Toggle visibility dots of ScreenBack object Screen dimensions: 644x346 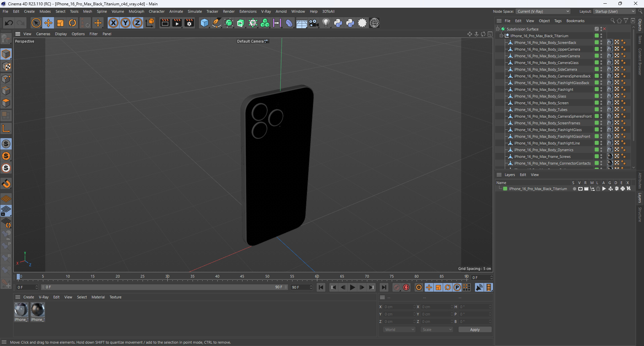tap(601, 43)
